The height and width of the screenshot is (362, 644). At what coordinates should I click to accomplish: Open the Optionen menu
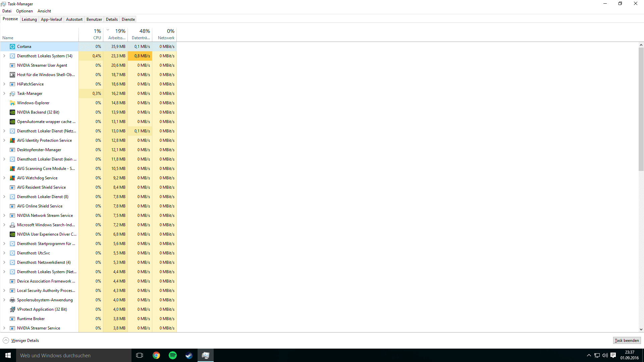click(x=24, y=11)
